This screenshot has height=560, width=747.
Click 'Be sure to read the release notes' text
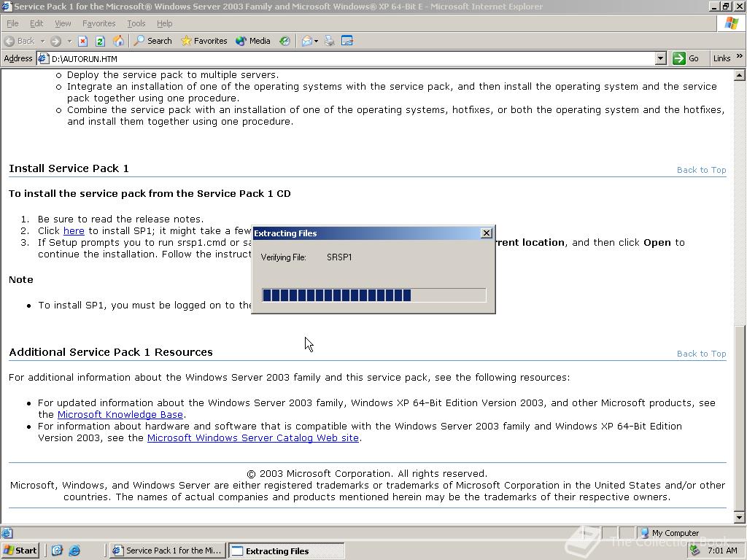point(120,219)
